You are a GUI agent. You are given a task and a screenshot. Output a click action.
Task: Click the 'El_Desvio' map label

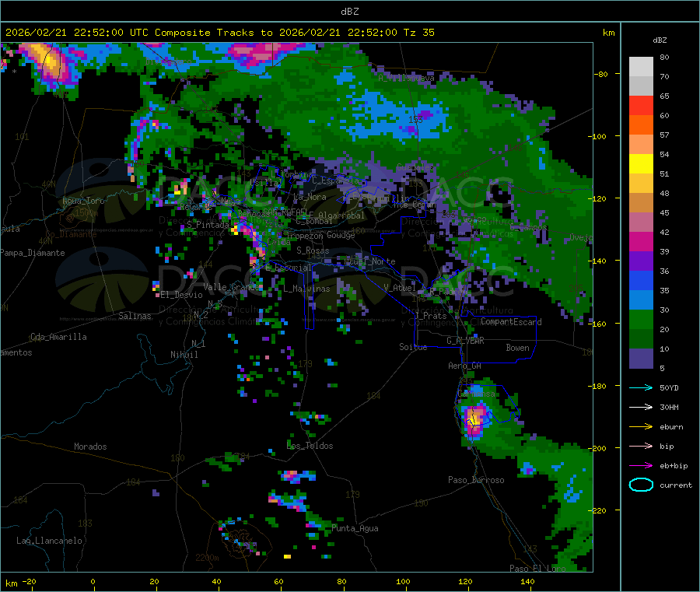181,295
